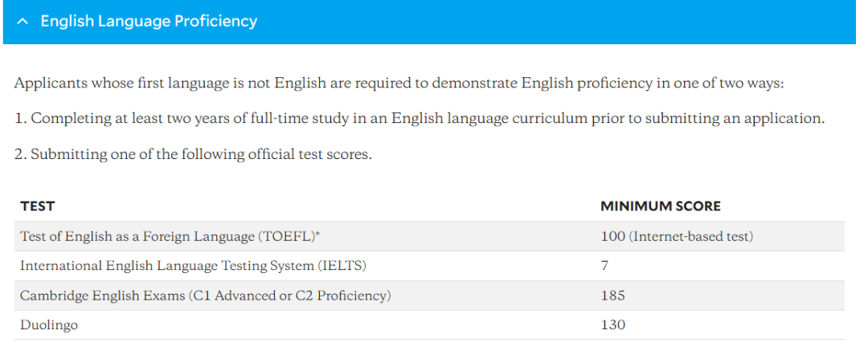The height and width of the screenshot is (351, 868).
Task: Select the TOEFL test row
Action: coord(429,236)
